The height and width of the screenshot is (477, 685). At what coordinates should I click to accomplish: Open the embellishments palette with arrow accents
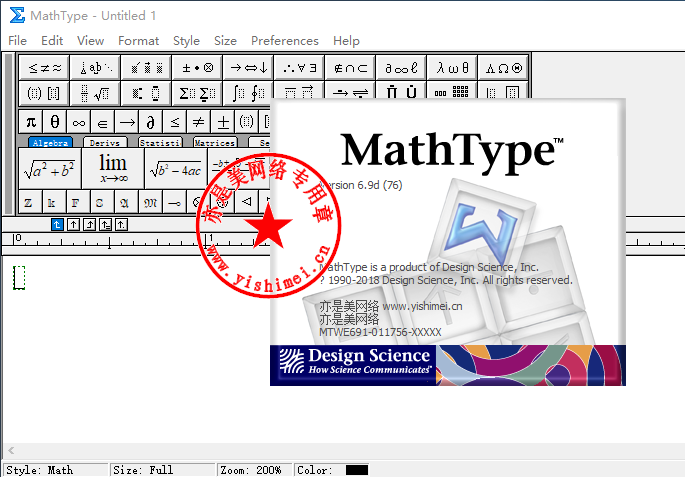146,68
